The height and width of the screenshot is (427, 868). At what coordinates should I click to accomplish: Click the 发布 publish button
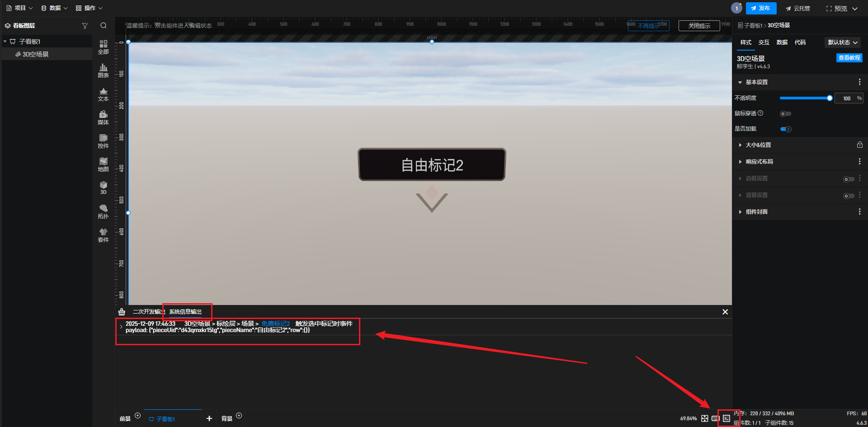click(760, 8)
